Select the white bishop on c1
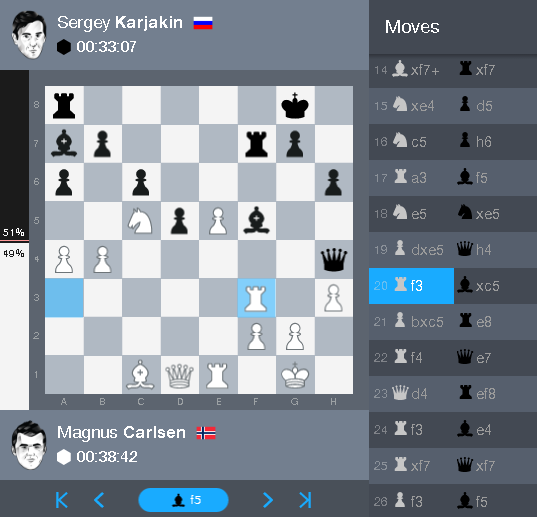This screenshot has height=517, width=537. coord(140,375)
